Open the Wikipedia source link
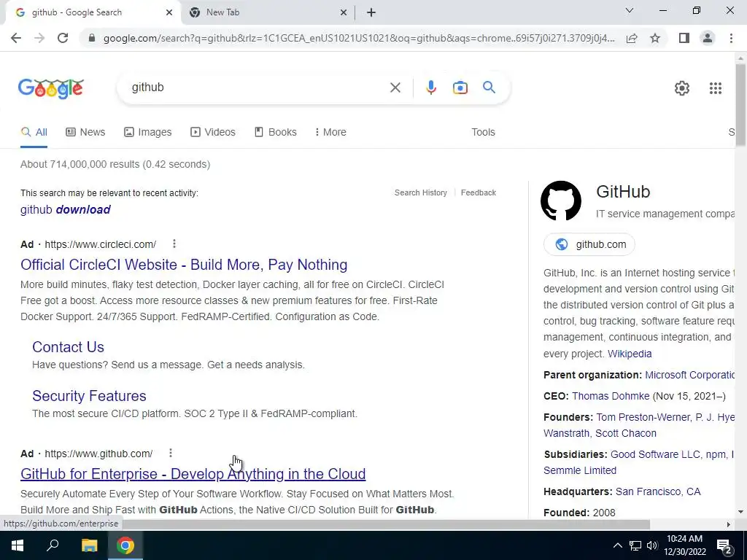Screen dimensions: 747x560 point(630,354)
